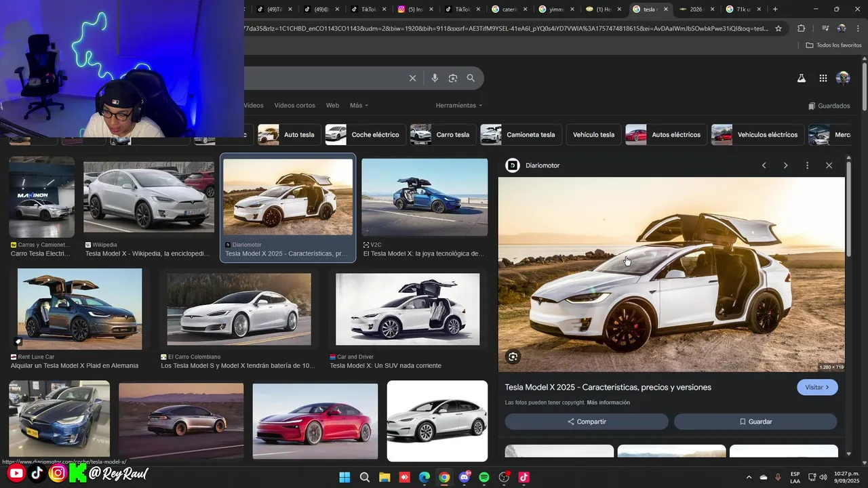Open Google Lens search by image icon

click(x=453, y=78)
